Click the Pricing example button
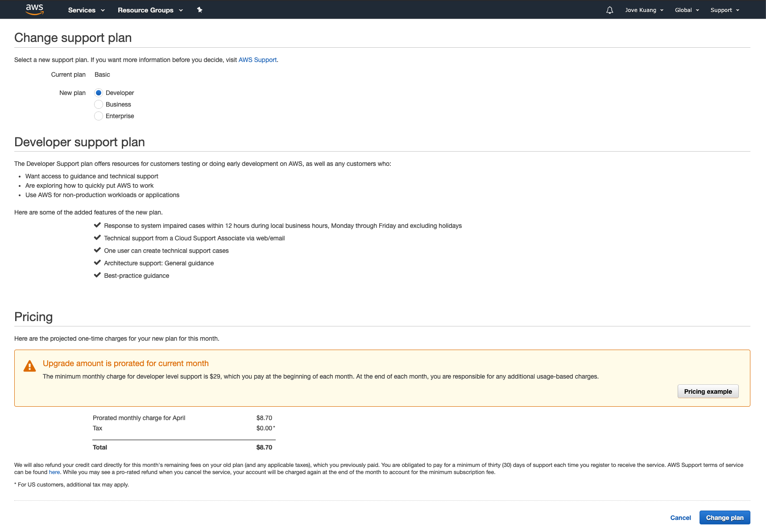Screen dimensions: 766x532 708,392
